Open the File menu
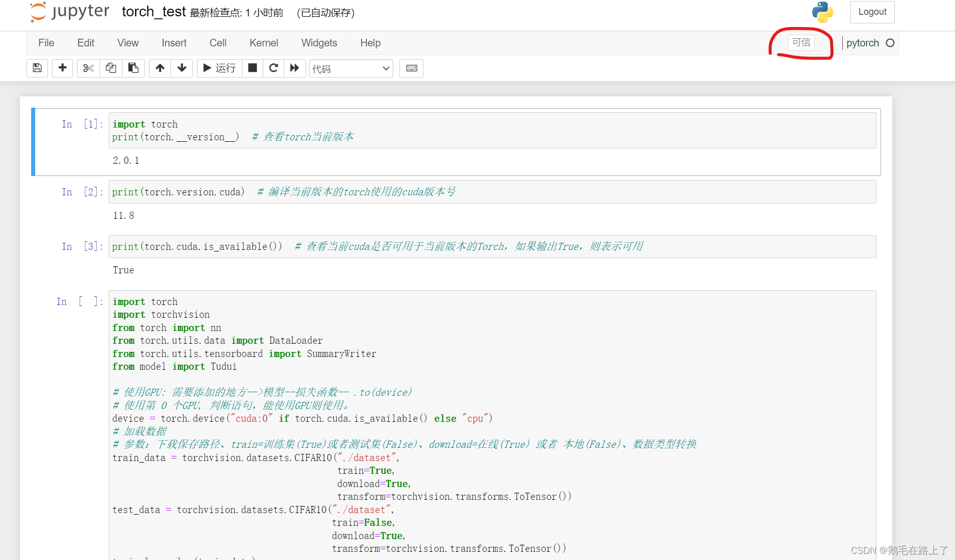Screen dimensions: 955x560 pyautogui.click(x=46, y=43)
